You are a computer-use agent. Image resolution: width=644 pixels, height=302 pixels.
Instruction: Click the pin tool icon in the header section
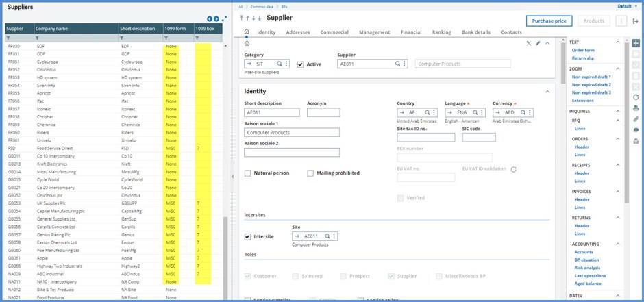[529, 43]
